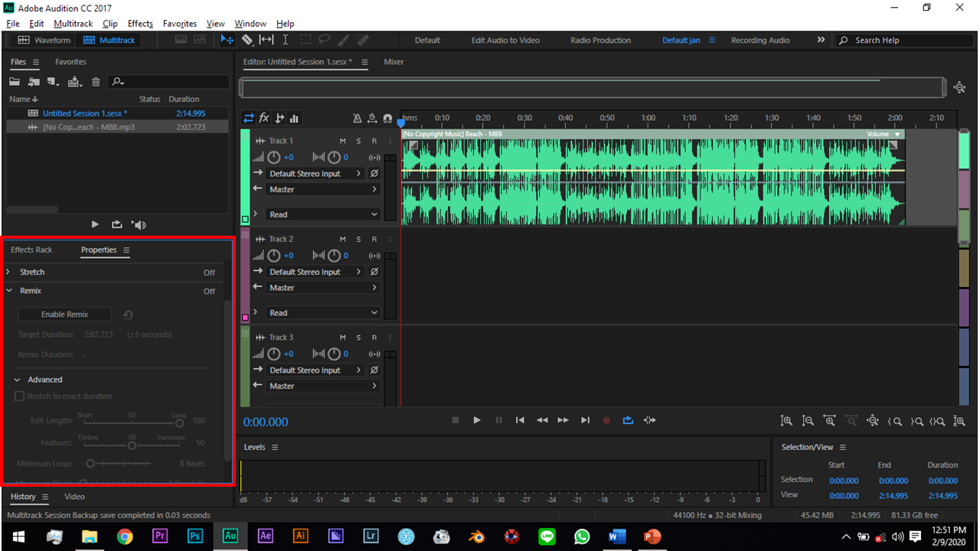Image resolution: width=980 pixels, height=551 pixels.
Task: Mute Track 1
Action: 342,141
